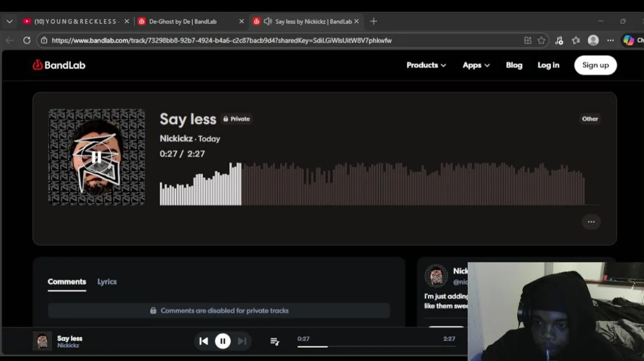The width and height of the screenshot is (644, 361).
Task: Open the Nickickz artist link under title
Action: tap(176, 138)
